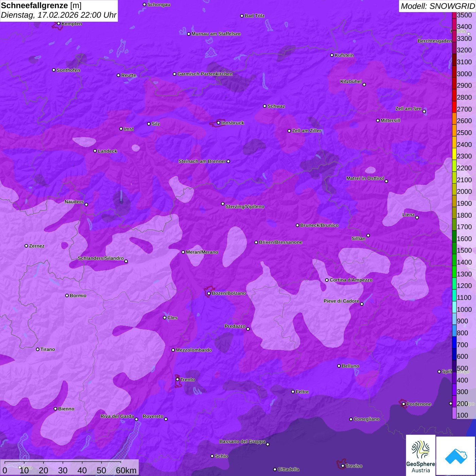The height and width of the screenshot is (476, 476).
Task: Click the Meran/Merano label
Action: point(202,252)
